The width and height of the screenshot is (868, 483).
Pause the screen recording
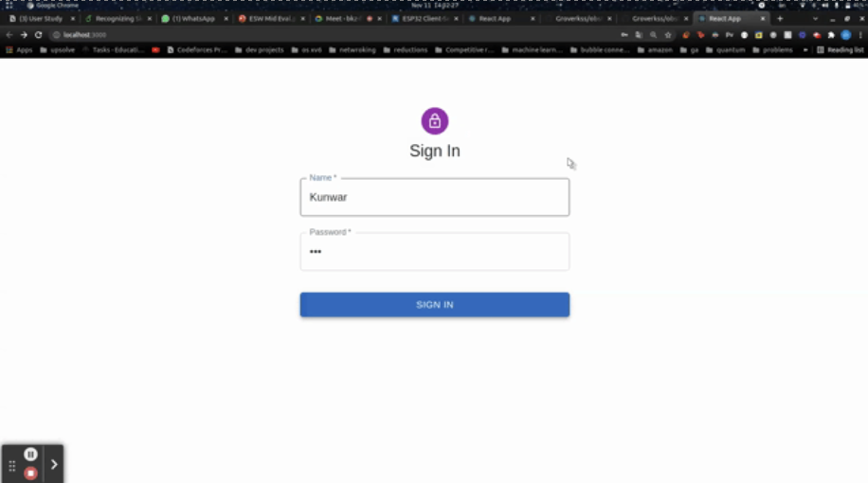click(x=30, y=455)
